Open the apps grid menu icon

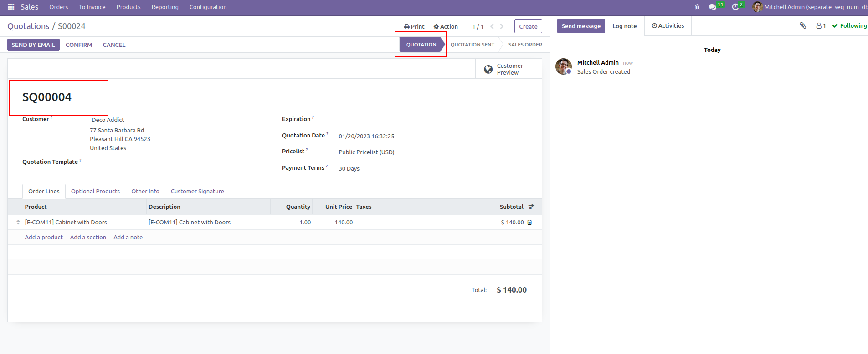point(11,7)
